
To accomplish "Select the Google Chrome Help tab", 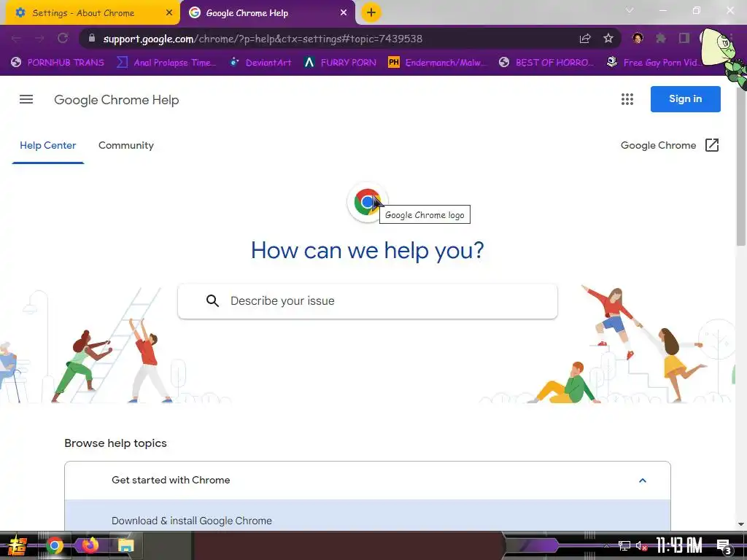I will tap(267, 13).
